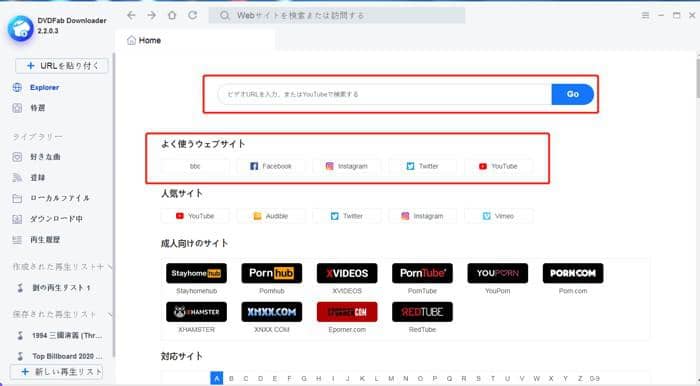Collapse the 保存された再生リスト section

point(110,315)
